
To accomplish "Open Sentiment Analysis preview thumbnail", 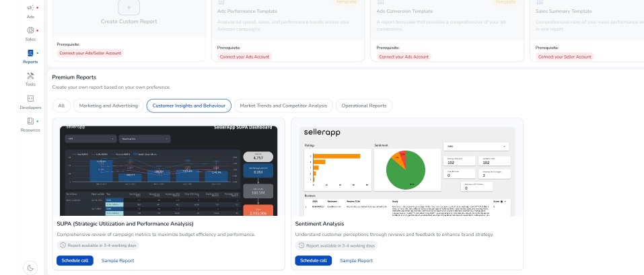I will click(406, 171).
